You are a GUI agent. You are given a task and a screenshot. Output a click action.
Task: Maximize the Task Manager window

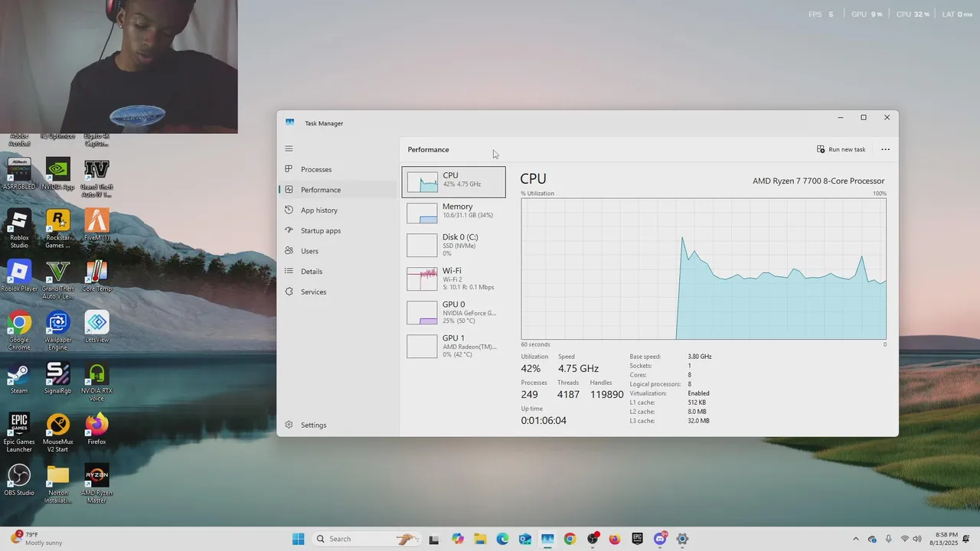pyautogui.click(x=864, y=118)
